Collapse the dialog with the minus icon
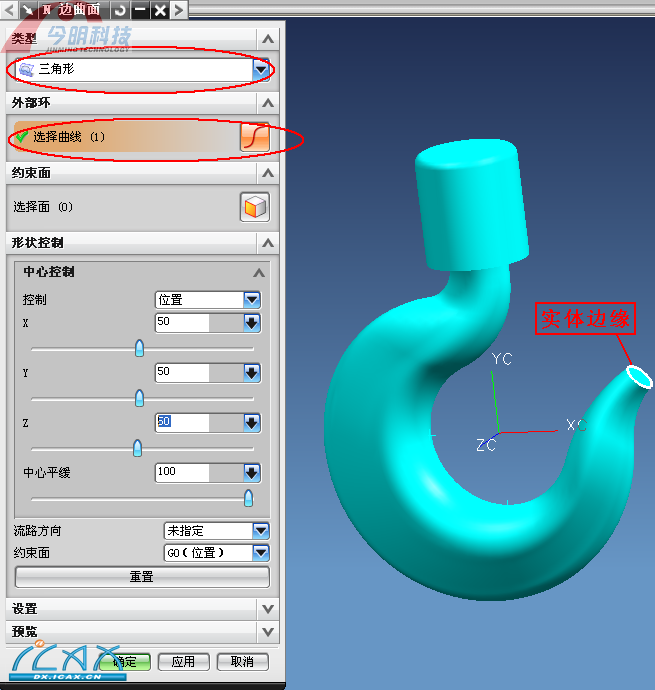Screen dimensions: 655x690 point(140,10)
